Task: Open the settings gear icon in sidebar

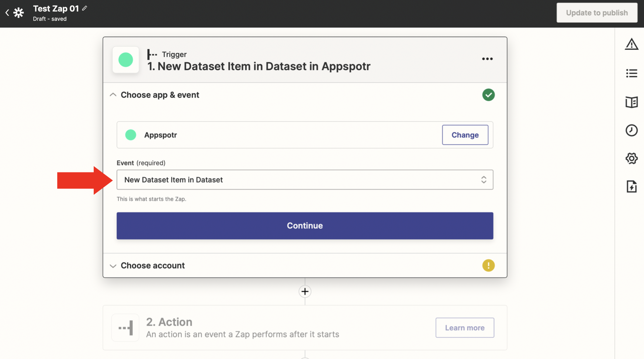Action: (x=631, y=158)
